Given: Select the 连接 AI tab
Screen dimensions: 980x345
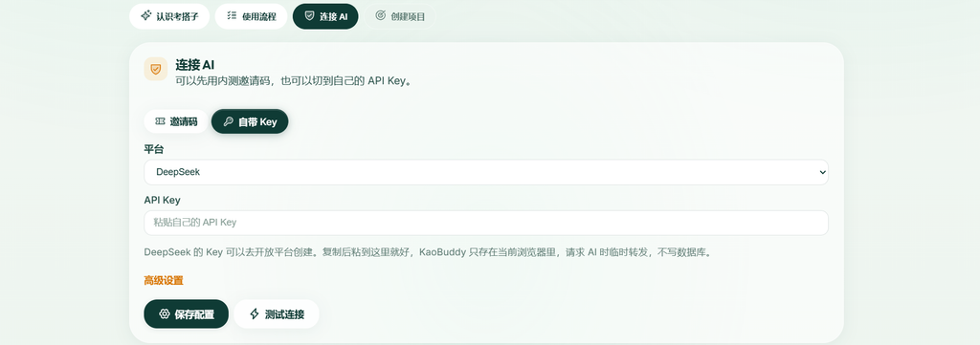Looking at the screenshot, I should coord(325,16).
